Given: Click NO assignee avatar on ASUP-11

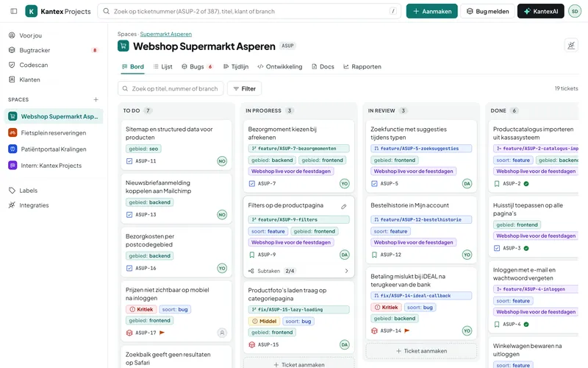Looking at the screenshot, I should click(222, 161).
